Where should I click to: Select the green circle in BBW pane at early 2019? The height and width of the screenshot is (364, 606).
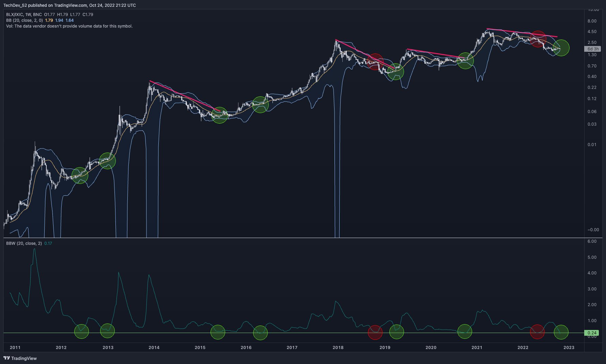click(397, 332)
